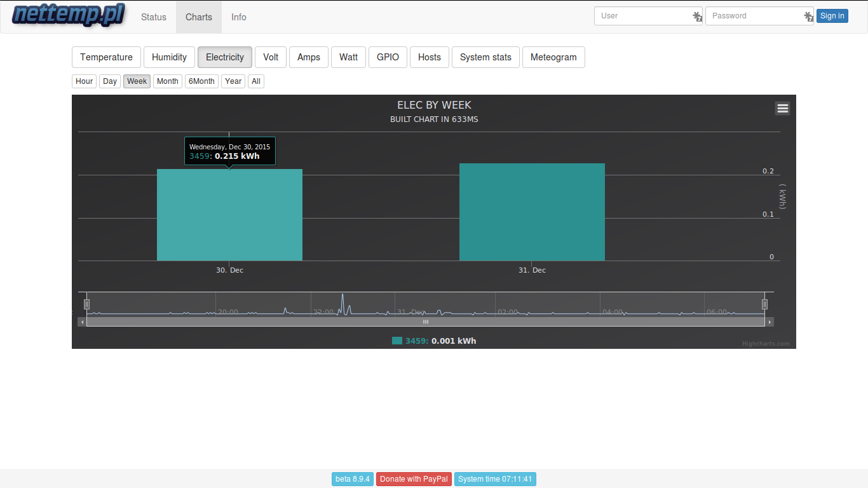The image size is (868, 488).
Task: Click the scrollbar left arrow
Action: pyautogui.click(x=82, y=322)
